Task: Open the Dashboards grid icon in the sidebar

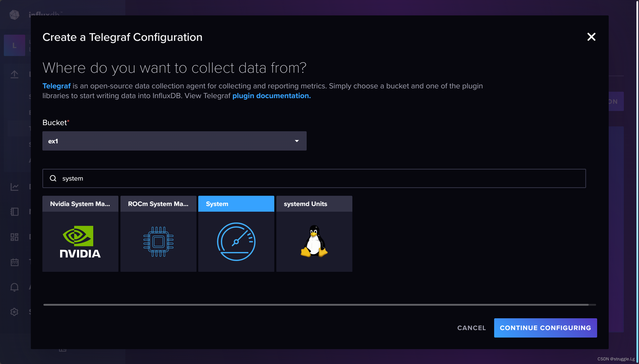Action: pos(14,237)
